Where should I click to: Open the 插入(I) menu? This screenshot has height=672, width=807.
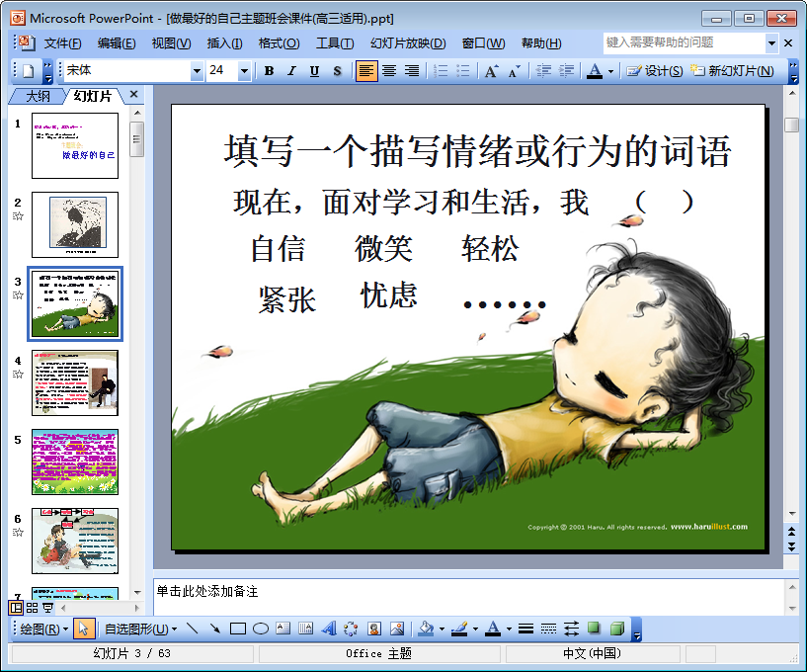(224, 43)
